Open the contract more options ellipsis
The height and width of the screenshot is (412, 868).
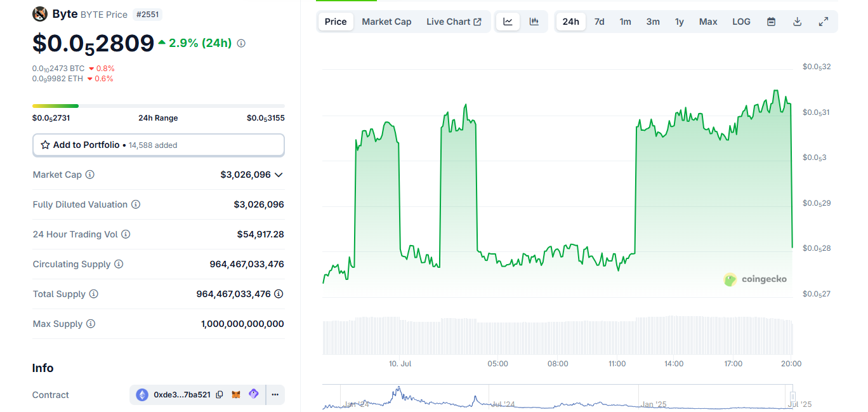pos(275,394)
